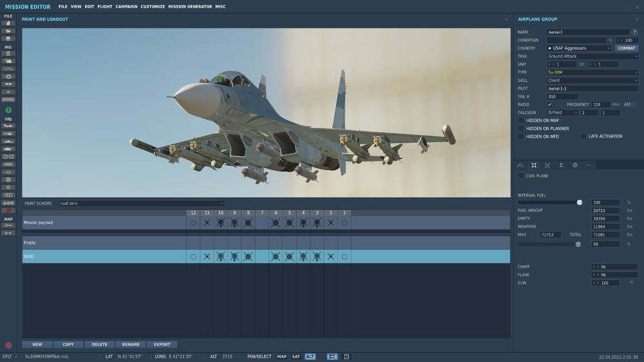Open the DFLT dropdown in status bar

pyautogui.click(x=10, y=357)
